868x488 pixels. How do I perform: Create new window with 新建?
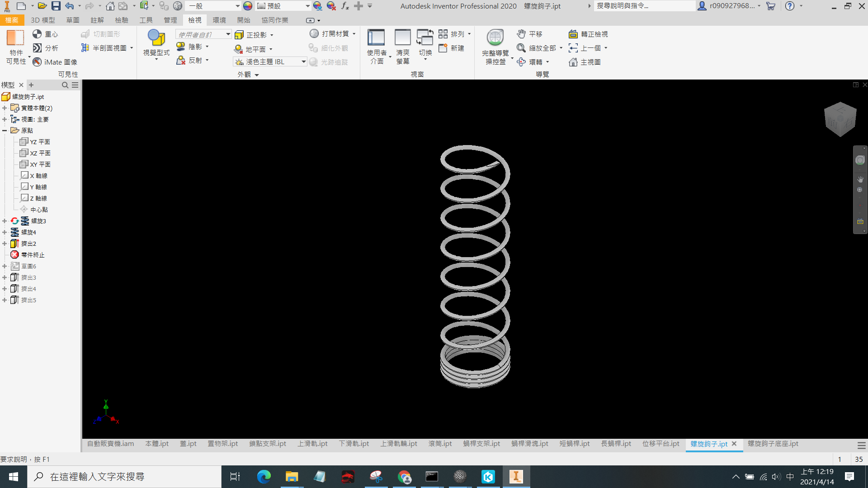click(451, 48)
